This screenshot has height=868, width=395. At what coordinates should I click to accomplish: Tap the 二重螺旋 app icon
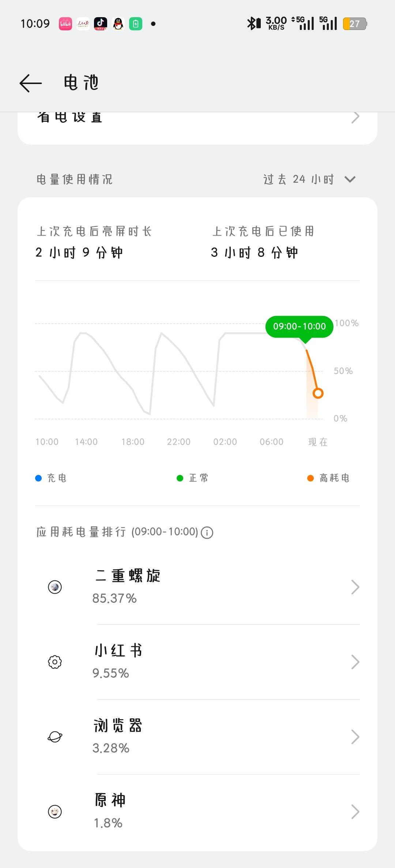[55, 587]
